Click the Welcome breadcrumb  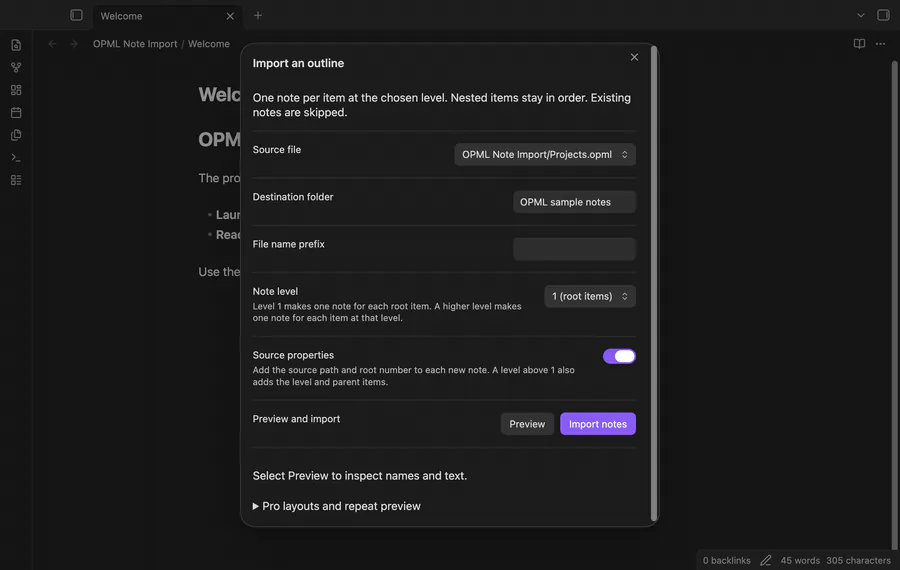point(209,44)
